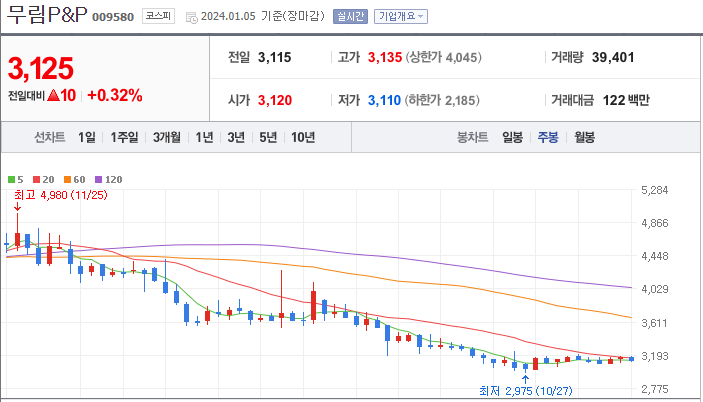This screenshot has height=402, width=703.
Task: Click the 선차트 label
Action: (50, 137)
